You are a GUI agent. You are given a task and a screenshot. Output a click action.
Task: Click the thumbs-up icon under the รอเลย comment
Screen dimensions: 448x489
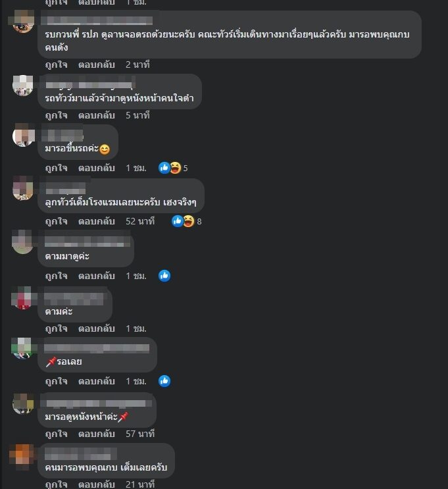point(164,381)
